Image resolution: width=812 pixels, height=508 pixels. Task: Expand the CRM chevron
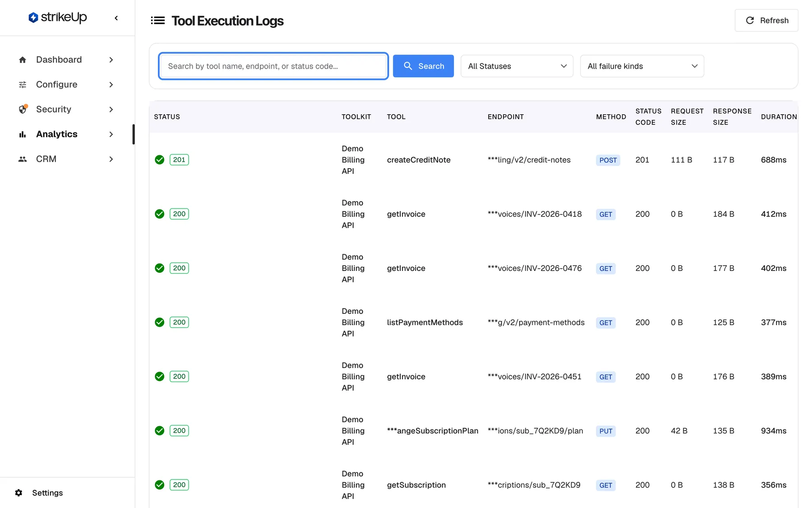(x=111, y=159)
